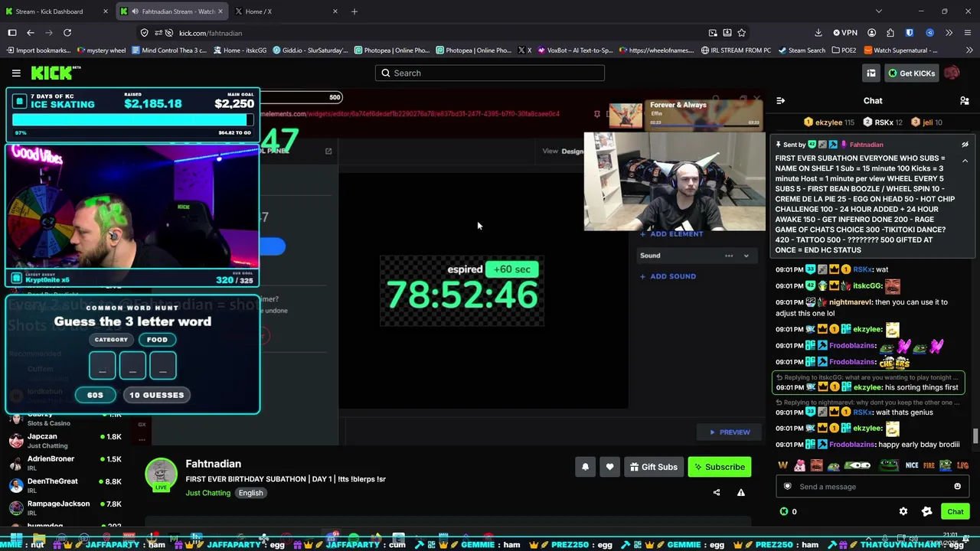Open the mystery wheel bookmark
This screenshot has height=551, width=980.
(x=101, y=51)
